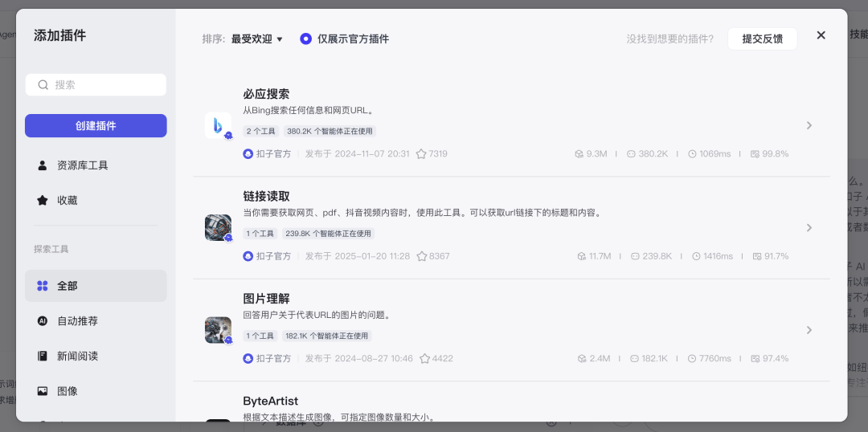Click the 从Bing搜索任何信息和网页URL description

pos(309,110)
